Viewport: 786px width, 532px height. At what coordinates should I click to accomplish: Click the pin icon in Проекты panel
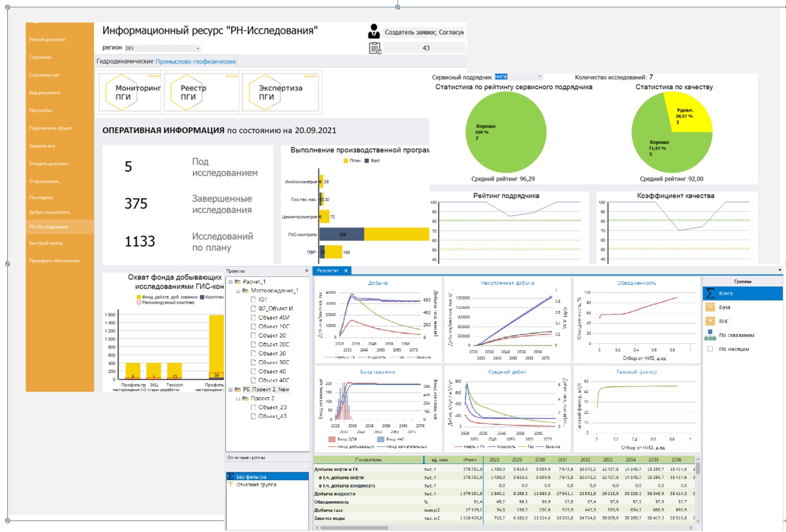306,271
